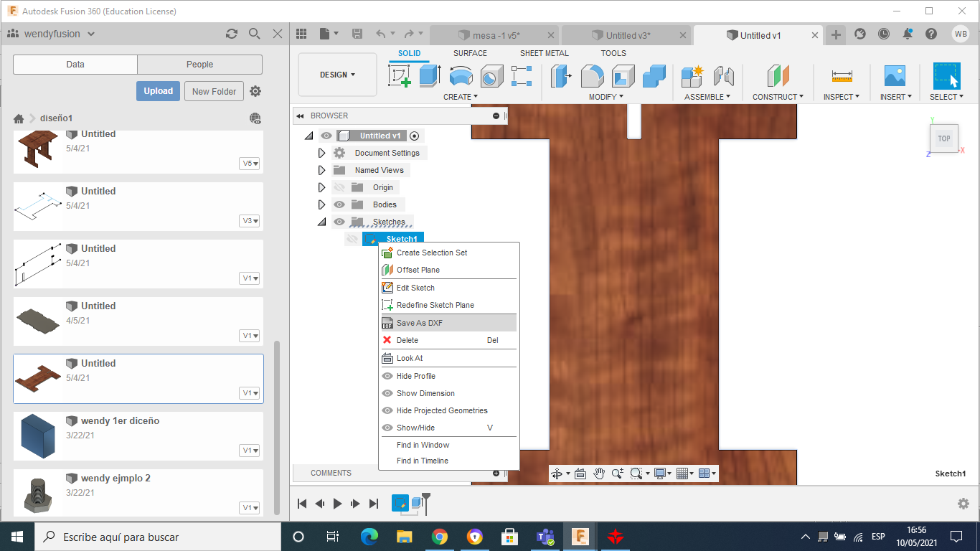The image size is (980, 551).
Task: Open the CREATE dropdown menu
Action: click(x=460, y=97)
